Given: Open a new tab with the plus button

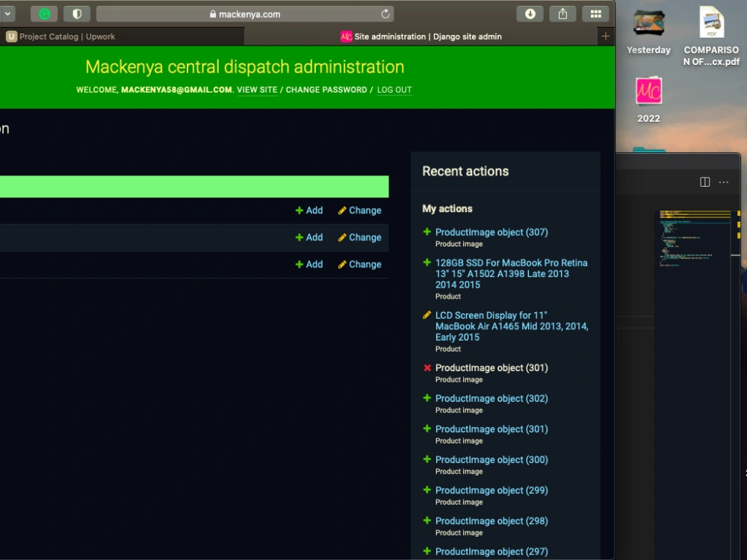Looking at the screenshot, I should click(x=605, y=36).
